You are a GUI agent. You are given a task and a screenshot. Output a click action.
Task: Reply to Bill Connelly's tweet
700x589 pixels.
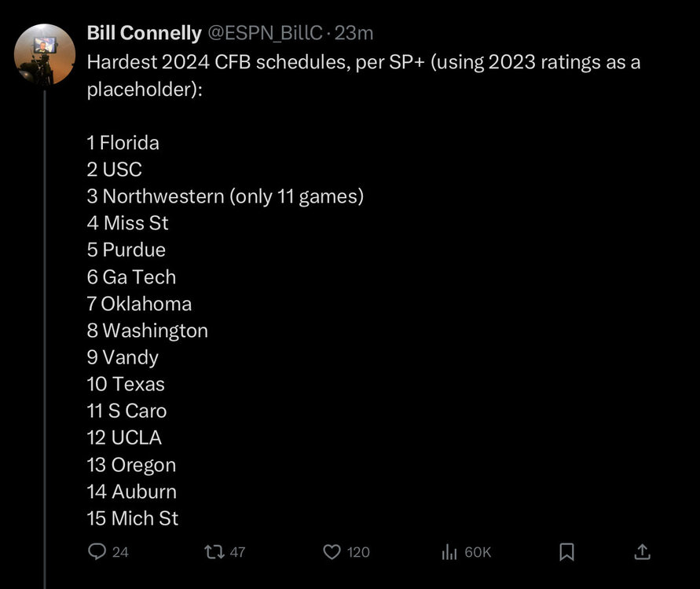[x=97, y=552]
